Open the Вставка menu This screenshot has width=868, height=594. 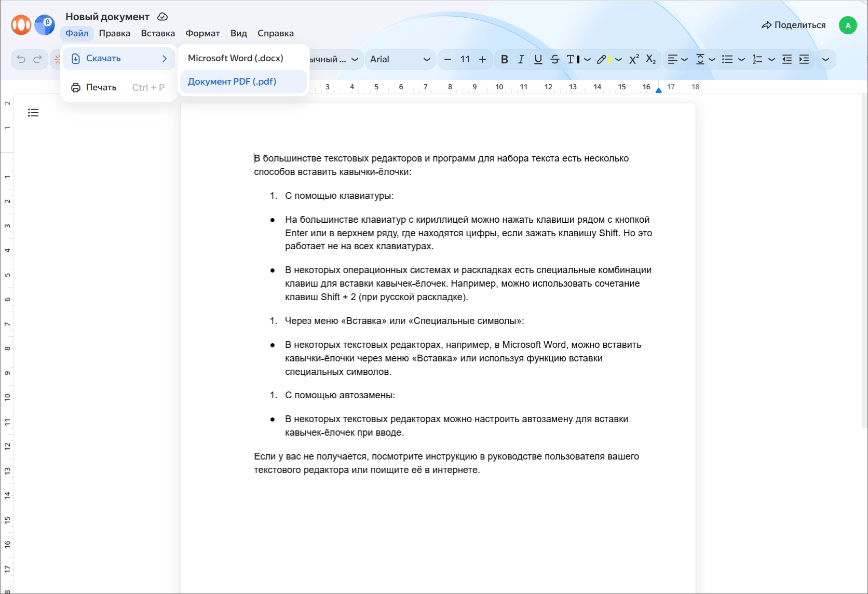(x=158, y=33)
